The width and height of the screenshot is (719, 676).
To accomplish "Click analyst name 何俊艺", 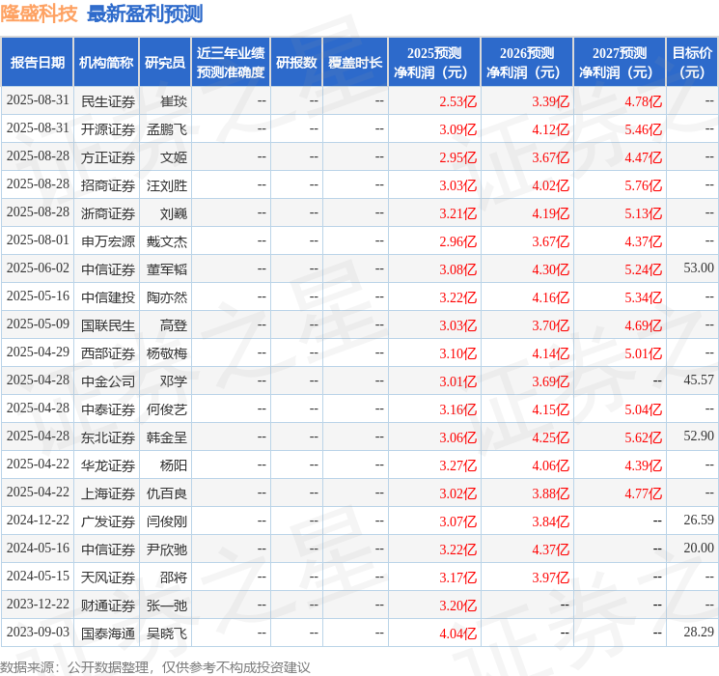I will [x=166, y=410].
